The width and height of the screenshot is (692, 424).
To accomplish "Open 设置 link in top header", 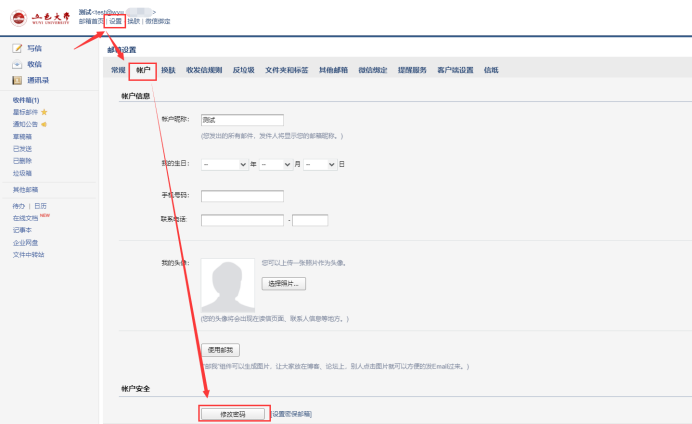I will coord(116,21).
